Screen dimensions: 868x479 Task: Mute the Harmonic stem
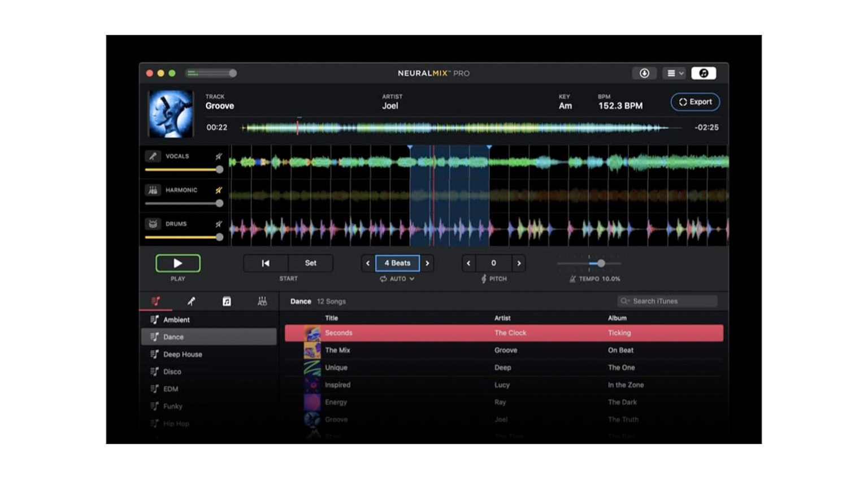pyautogui.click(x=218, y=190)
